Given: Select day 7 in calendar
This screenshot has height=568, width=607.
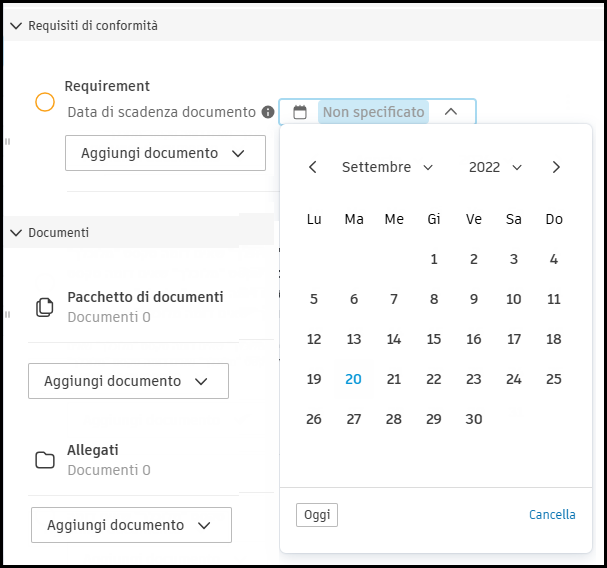Looking at the screenshot, I should tap(394, 299).
